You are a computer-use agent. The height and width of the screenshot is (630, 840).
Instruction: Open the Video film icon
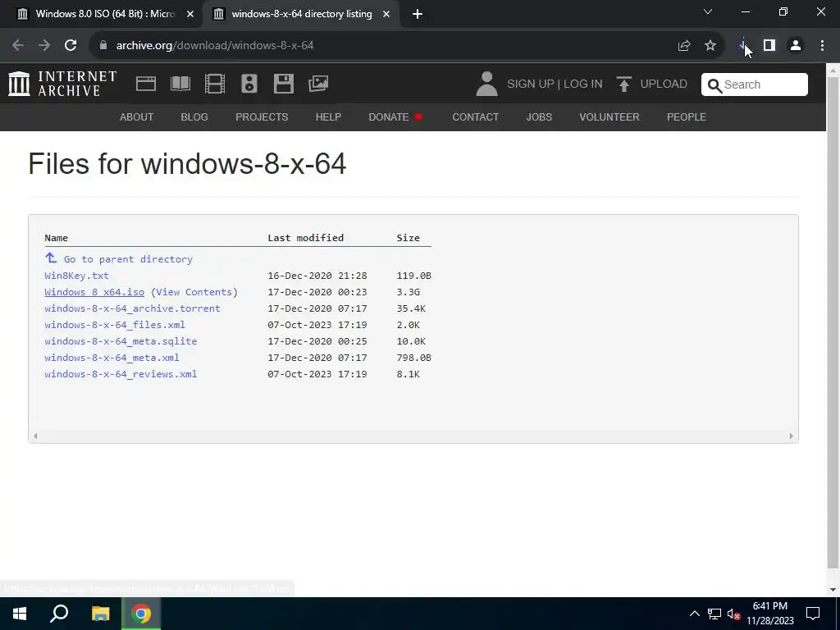(x=215, y=84)
